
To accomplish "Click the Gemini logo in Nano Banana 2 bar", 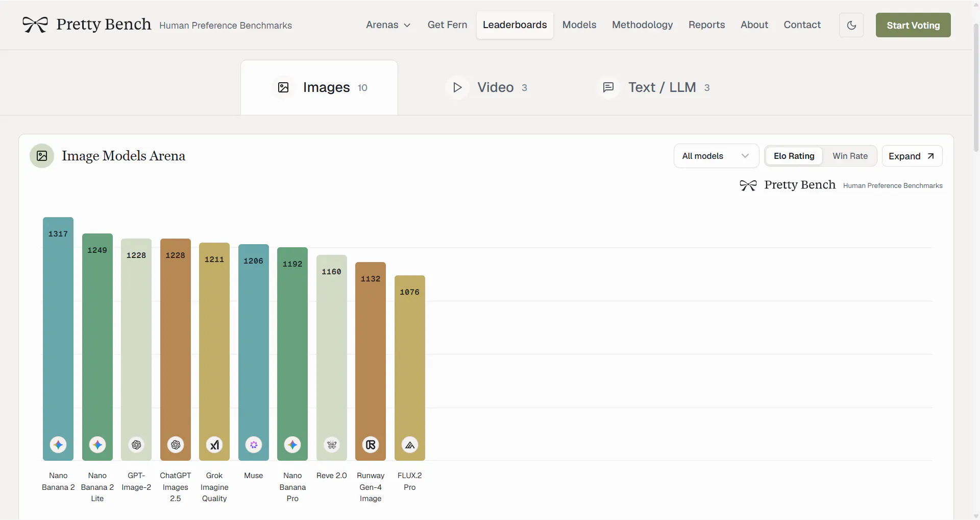I will 58,445.
